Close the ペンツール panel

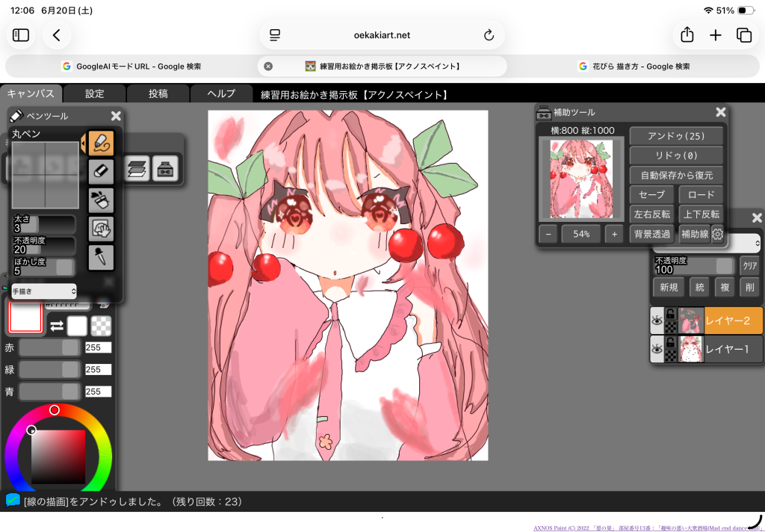[x=116, y=116]
